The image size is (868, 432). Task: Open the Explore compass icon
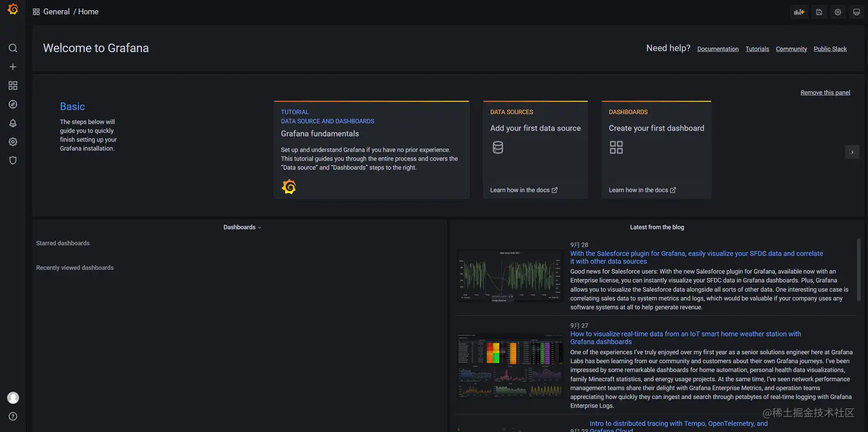click(x=13, y=104)
